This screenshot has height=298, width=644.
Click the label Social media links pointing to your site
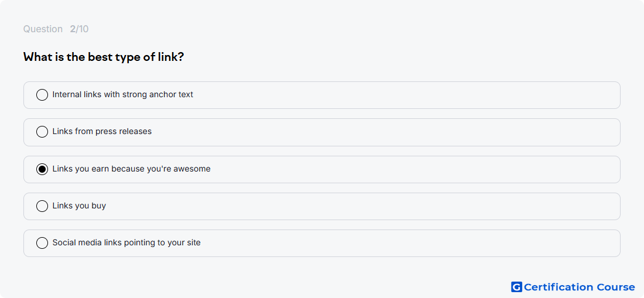point(126,242)
